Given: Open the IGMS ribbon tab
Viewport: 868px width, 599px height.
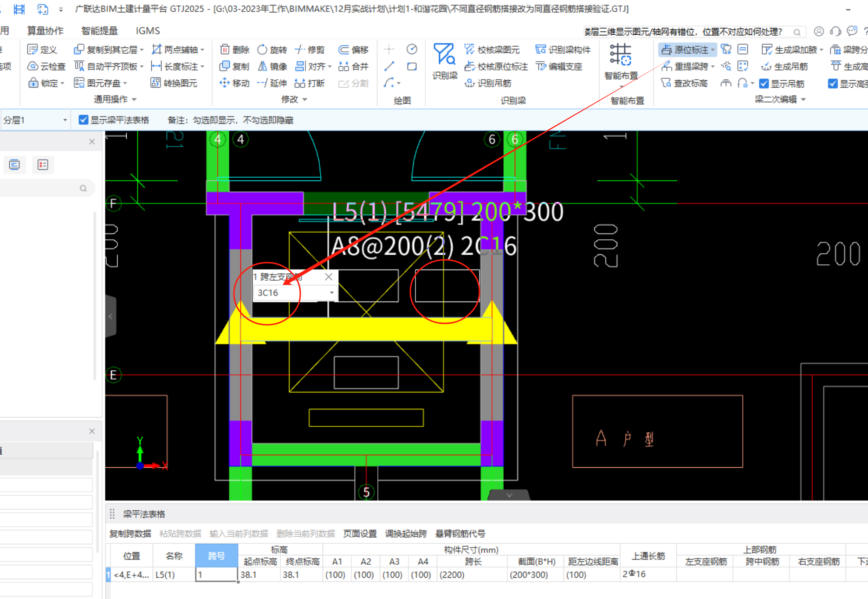Looking at the screenshot, I should 148,31.
